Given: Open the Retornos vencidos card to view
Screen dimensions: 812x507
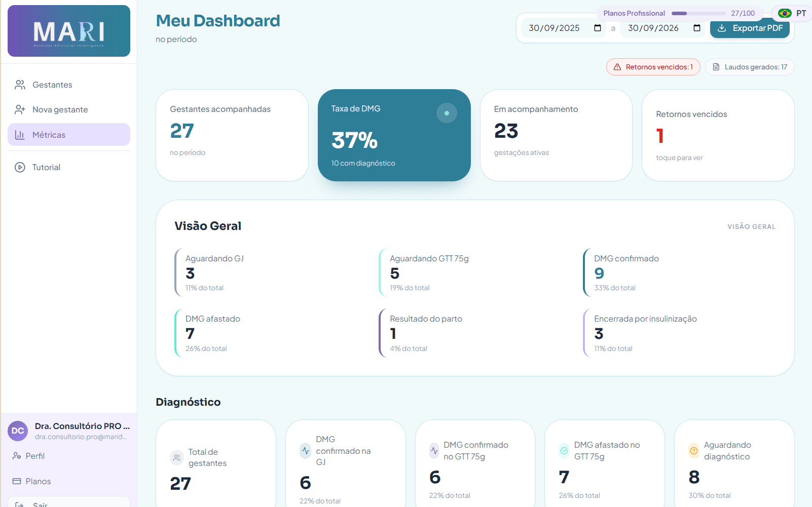Looking at the screenshot, I should point(718,135).
